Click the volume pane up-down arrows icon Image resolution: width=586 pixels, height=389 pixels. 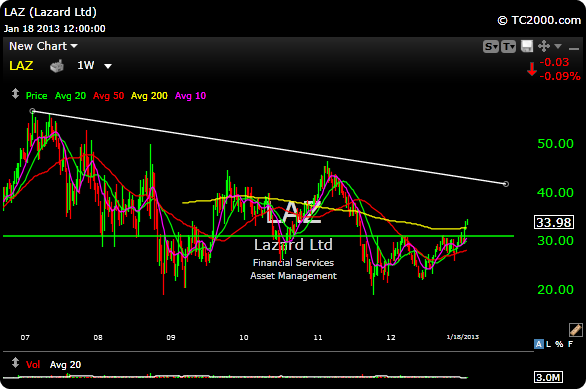coord(15,363)
